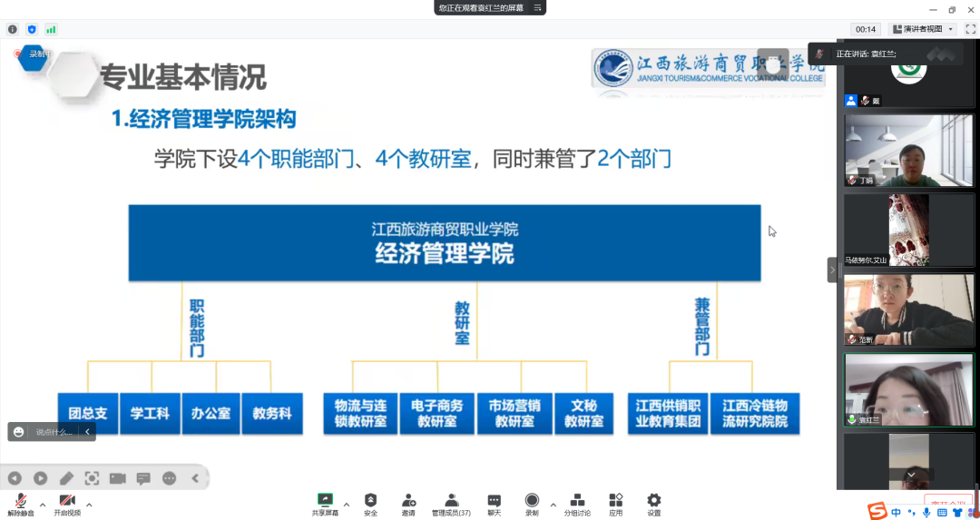Open the 演讲者视图 view dropdown
Viewport: 980px width, 520px height.
coord(924,29)
